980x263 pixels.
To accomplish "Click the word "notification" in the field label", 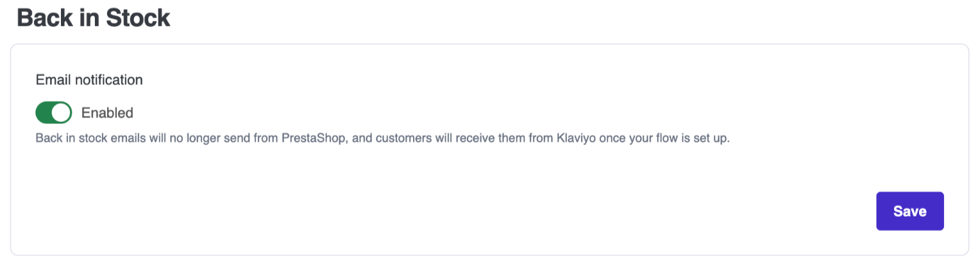I will point(108,80).
